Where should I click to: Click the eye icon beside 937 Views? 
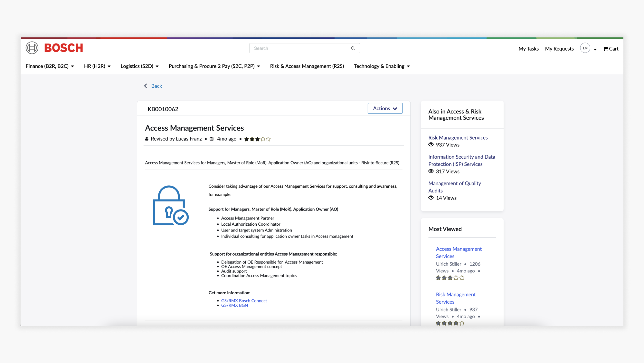(431, 145)
